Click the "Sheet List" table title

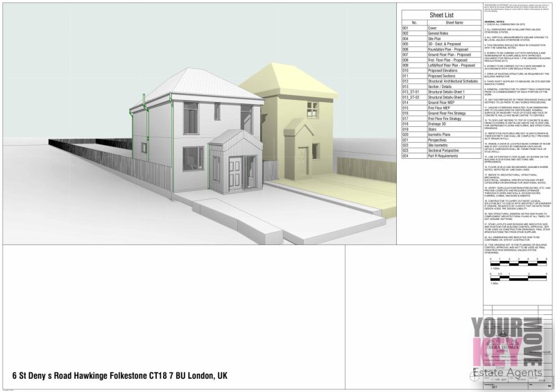[x=441, y=15]
